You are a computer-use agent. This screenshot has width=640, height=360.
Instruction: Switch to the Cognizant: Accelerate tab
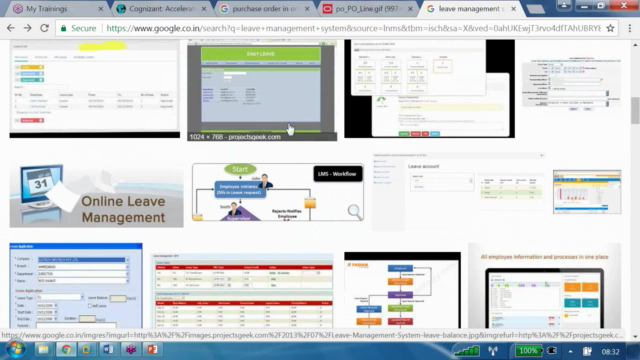coord(161,9)
